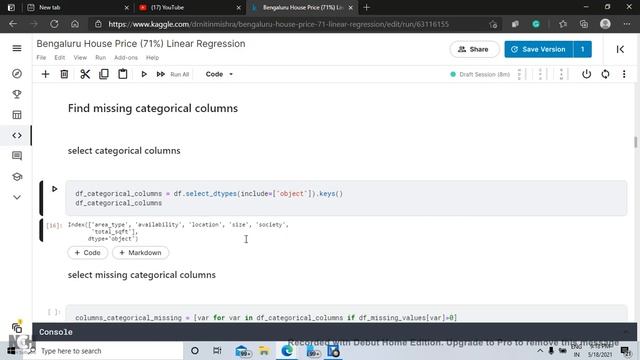Add a Code cell below output
This screenshot has width=640, height=360.
pos(87,253)
